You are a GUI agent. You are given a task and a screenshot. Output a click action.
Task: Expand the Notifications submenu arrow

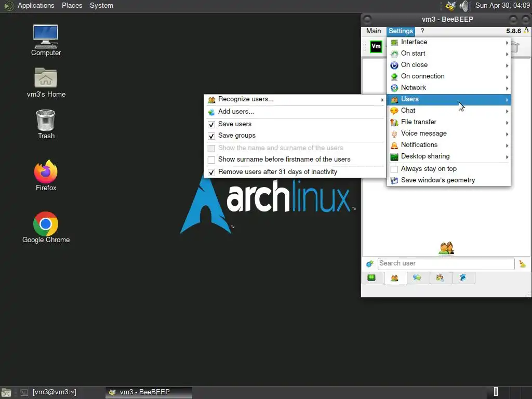pos(507,145)
